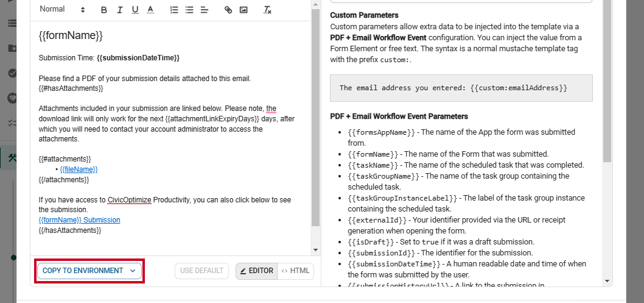Viewport: 644px width, 303px height.
Task: Click the {{/hasAttachments}} closing tag
Action: click(x=70, y=230)
